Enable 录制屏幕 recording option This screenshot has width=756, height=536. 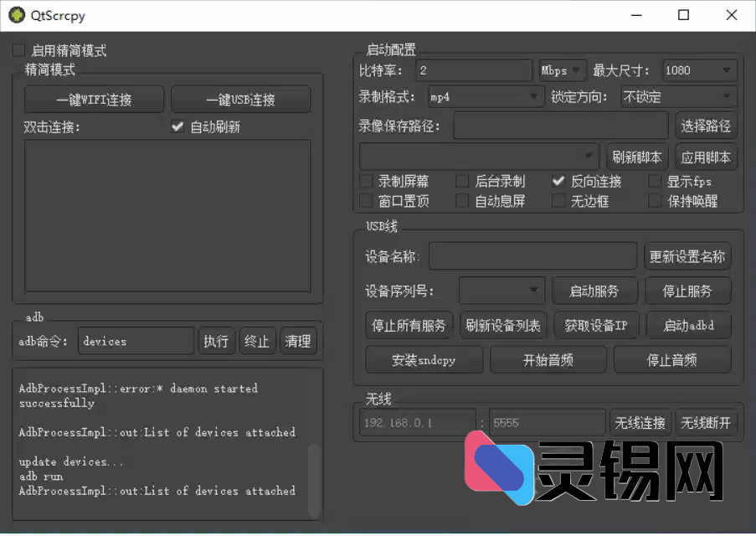pyautogui.click(x=366, y=181)
